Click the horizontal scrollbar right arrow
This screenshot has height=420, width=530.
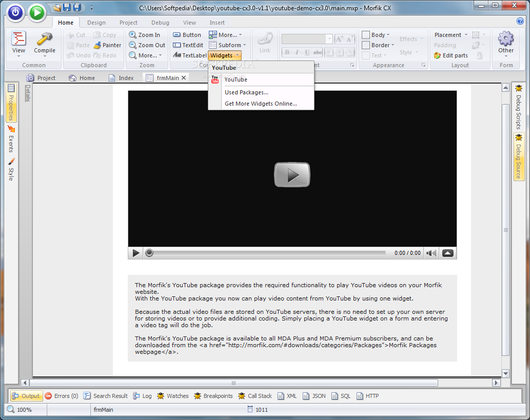click(x=496, y=383)
